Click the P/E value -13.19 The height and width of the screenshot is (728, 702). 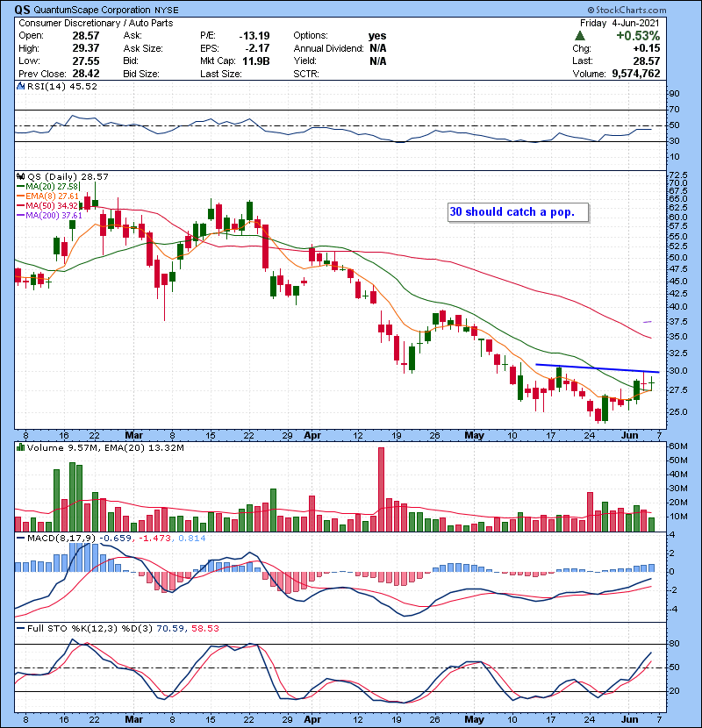coord(254,36)
